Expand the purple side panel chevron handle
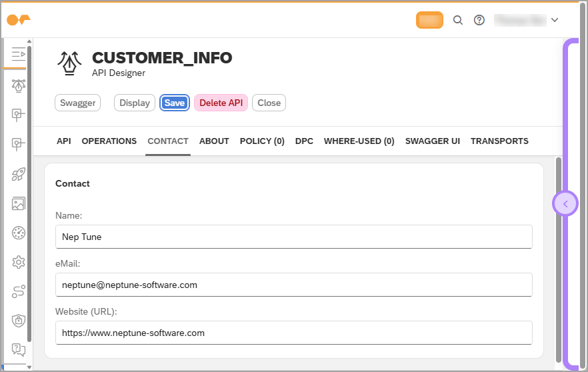This screenshot has height=372, width=588. coord(565,203)
